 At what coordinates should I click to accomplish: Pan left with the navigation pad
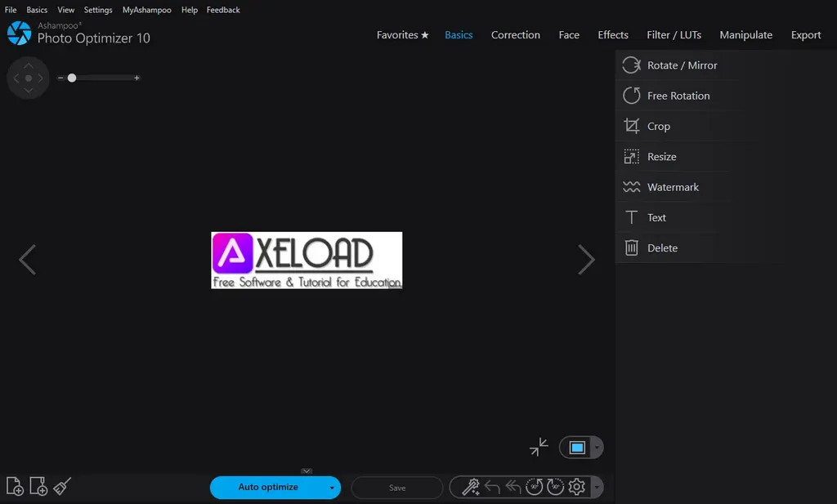pos(16,78)
